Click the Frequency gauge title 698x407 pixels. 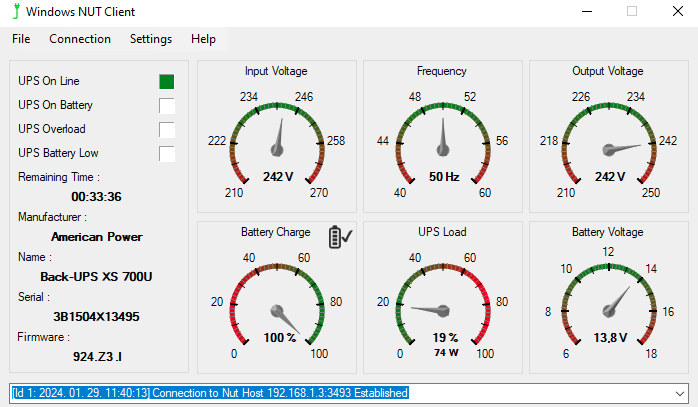(x=442, y=71)
